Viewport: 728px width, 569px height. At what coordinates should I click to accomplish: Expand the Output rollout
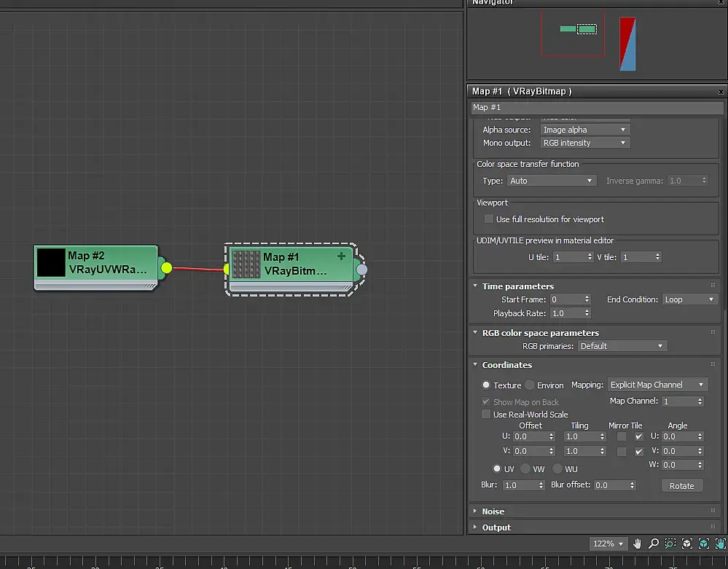[496, 527]
